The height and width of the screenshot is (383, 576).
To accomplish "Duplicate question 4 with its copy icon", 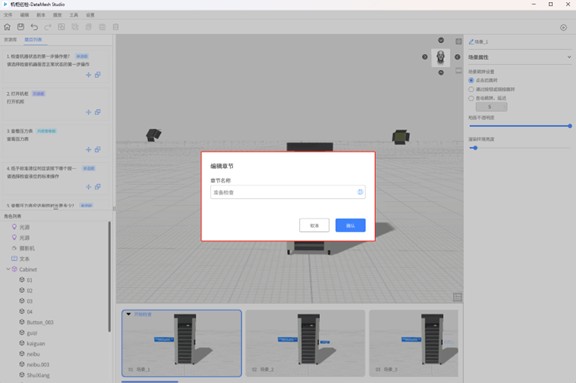I will coord(98,187).
